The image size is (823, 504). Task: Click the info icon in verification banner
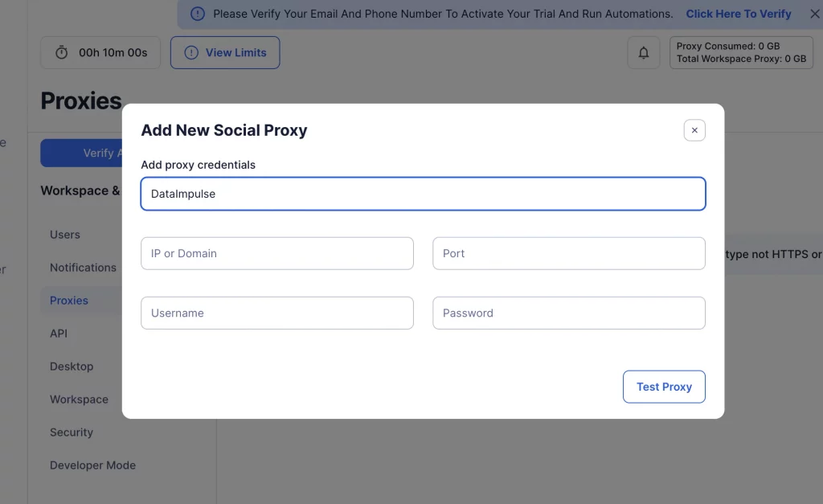pos(197,14)
